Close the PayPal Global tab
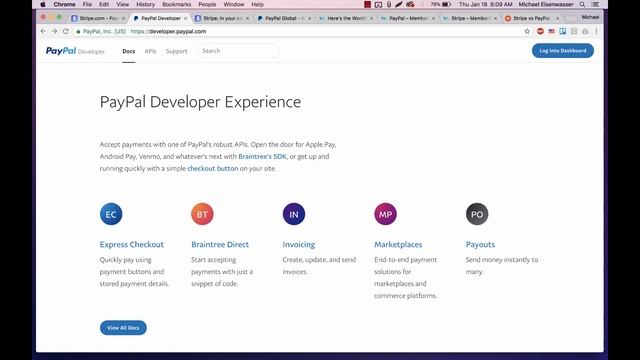The width and height of the screenshot is (640, 360). pos(309,18)
